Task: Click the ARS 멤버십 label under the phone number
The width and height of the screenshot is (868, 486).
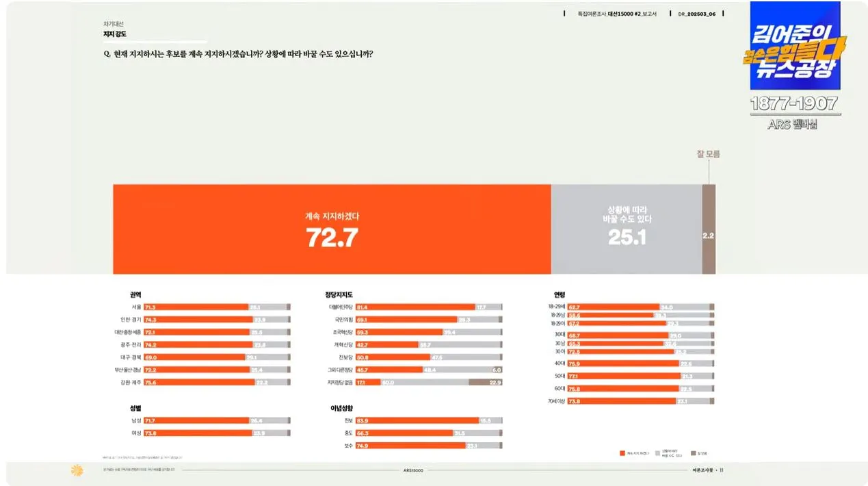Action: pyautogui.click(x=795, y=125)
